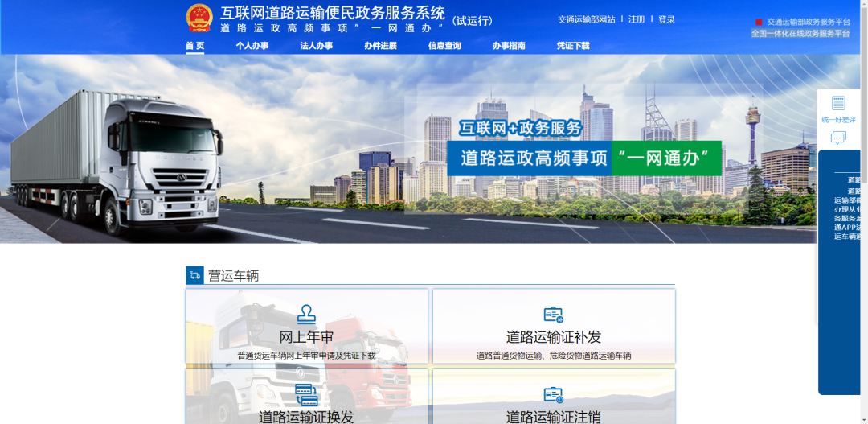Go to the 办件进展 tab
Image resolution: width=868 pixels, height=424 pixels.
(380, 46)
